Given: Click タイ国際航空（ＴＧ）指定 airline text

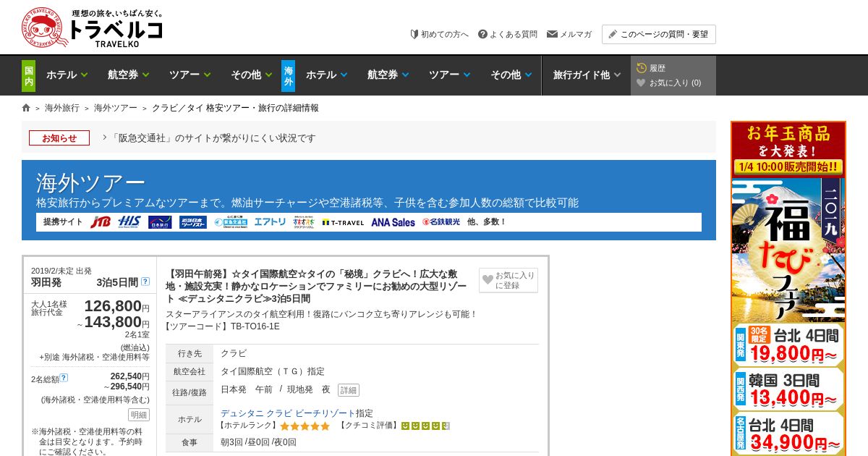Looking at the screenshot, I should tap(273, 371).
